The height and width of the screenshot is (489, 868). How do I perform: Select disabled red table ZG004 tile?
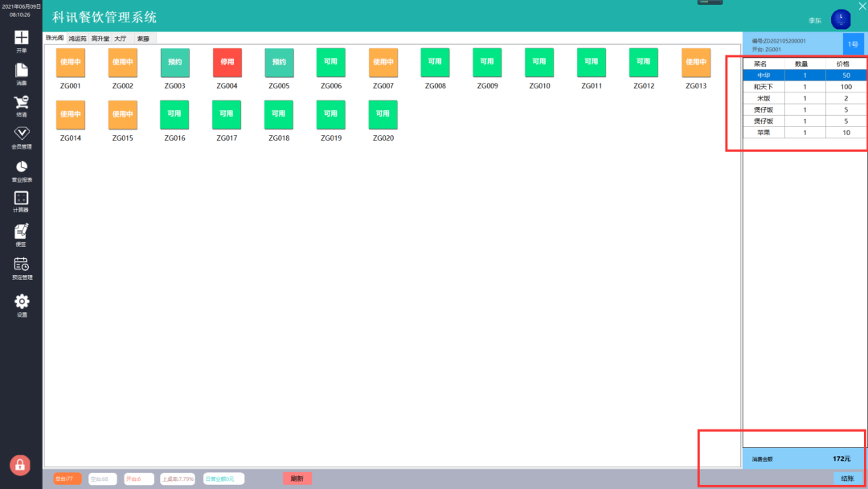click(227, 63)
